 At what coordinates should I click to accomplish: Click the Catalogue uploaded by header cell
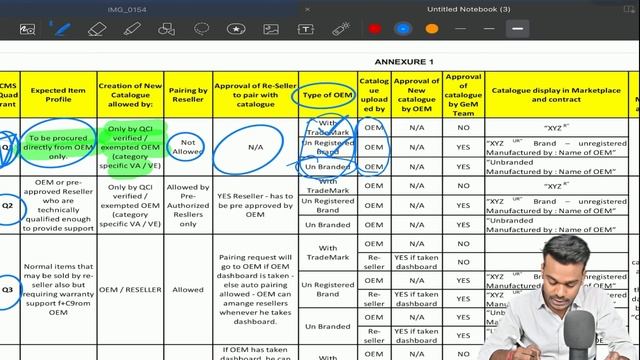[374, 95]
